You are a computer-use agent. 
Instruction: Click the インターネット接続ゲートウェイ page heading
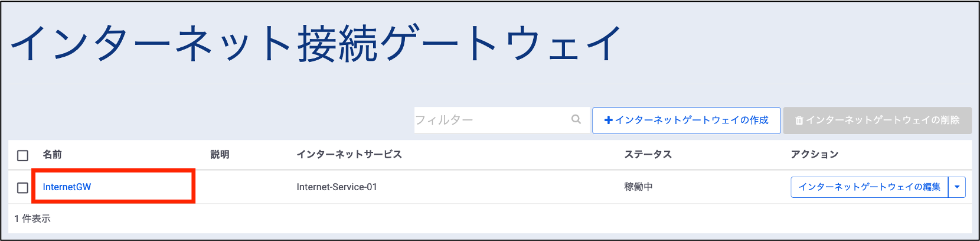(316, 44)
